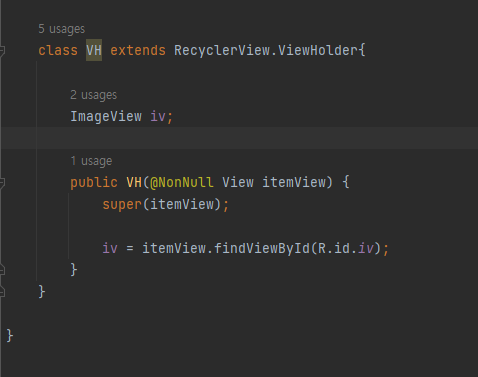Open the '2 usages' hint above ImageView iv
This screenshot has width=478, height=377.
[94, 95]
